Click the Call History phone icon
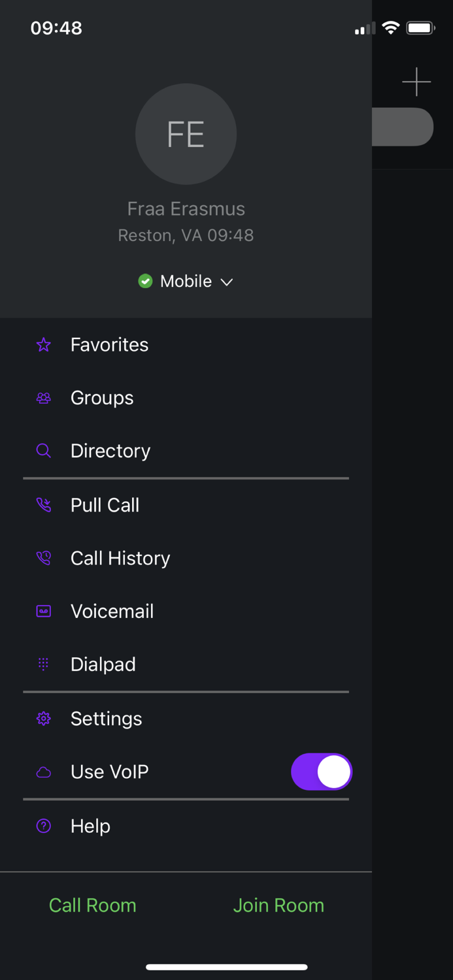 point(44,558)
